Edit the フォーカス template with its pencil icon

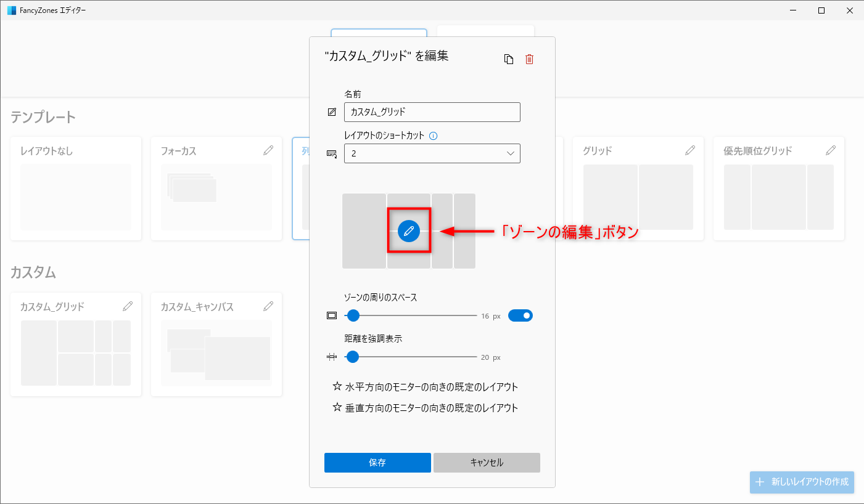(x=269, y=150)
